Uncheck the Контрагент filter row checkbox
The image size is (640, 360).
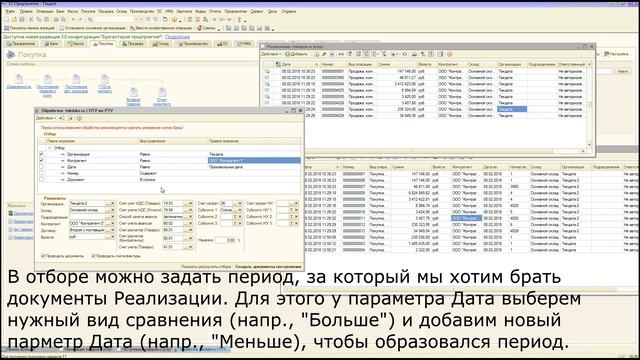(41, 160)
